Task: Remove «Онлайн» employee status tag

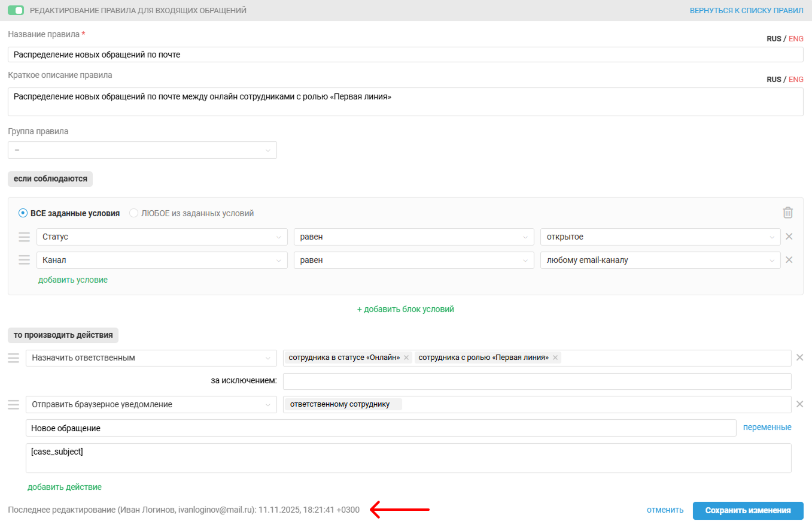Action: (x=406, y=358)
